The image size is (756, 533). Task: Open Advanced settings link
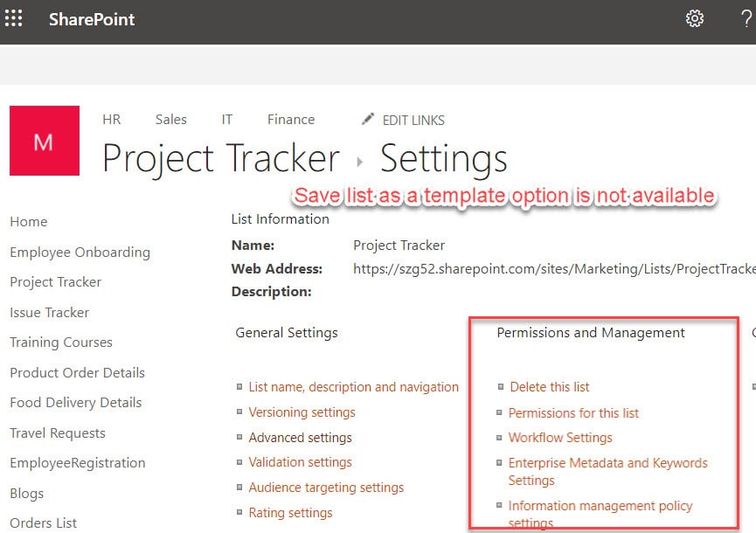coord(300,438)
